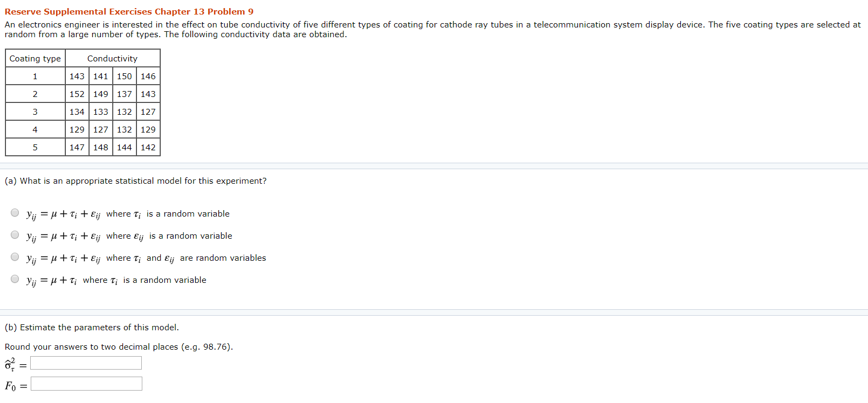Click the table cell with value 142
Image resolution: width=868 pixels, height=403 pixels.
click(148, 148)
